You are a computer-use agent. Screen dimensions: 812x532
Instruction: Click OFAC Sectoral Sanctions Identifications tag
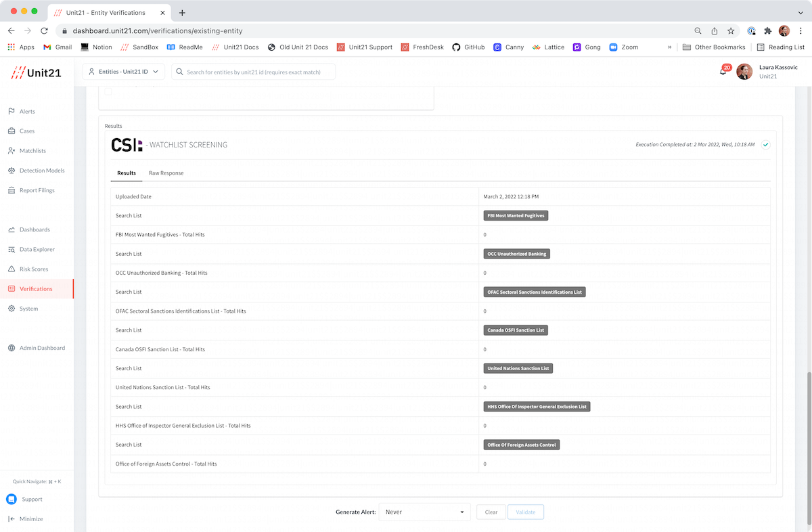pos(535,292)
